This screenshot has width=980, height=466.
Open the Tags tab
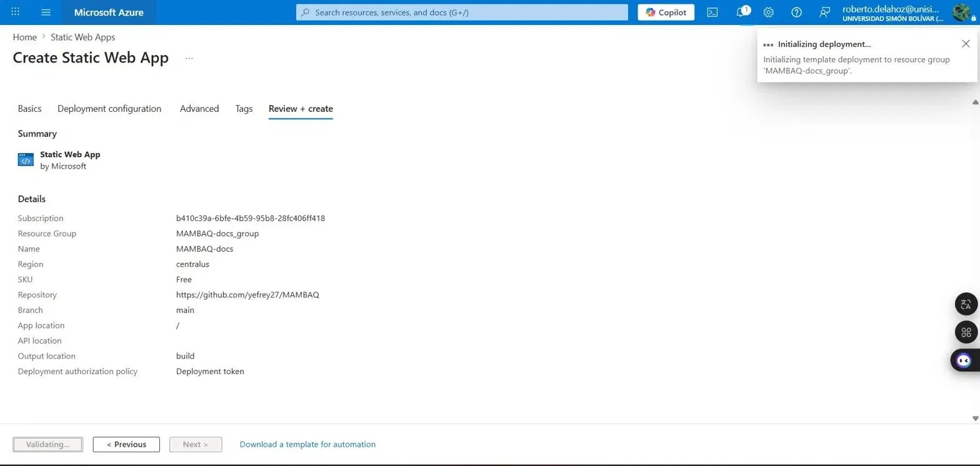pyautogui.click(x=244, y=109)
